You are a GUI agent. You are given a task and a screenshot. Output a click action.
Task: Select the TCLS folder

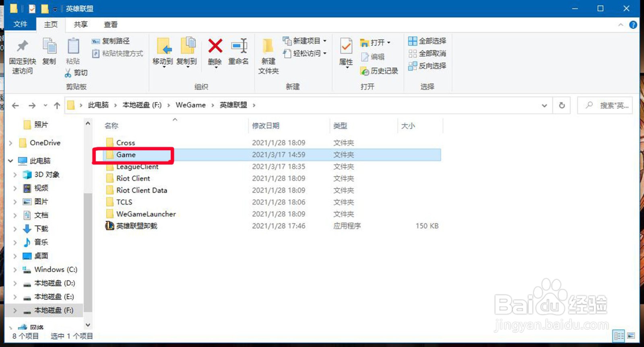[x=124, y=202]
